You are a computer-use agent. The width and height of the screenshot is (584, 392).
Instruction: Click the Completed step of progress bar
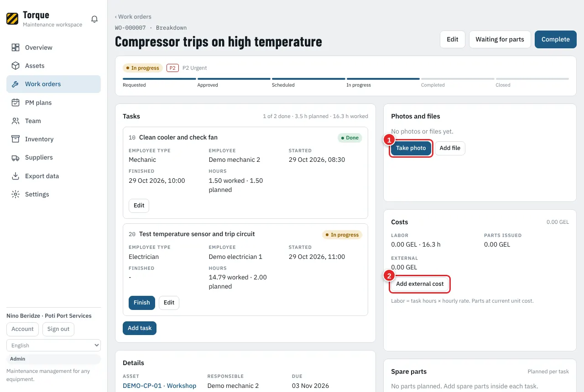coord(458,82)
